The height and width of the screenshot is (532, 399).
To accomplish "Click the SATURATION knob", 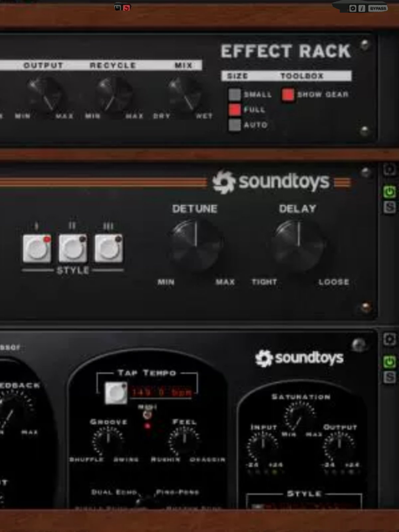I will tap(300, 416).
